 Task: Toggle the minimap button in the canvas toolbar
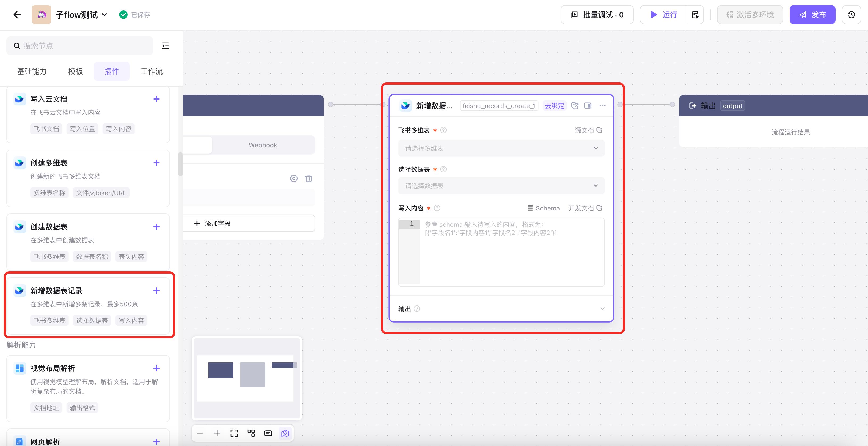(x=285, y=433)
